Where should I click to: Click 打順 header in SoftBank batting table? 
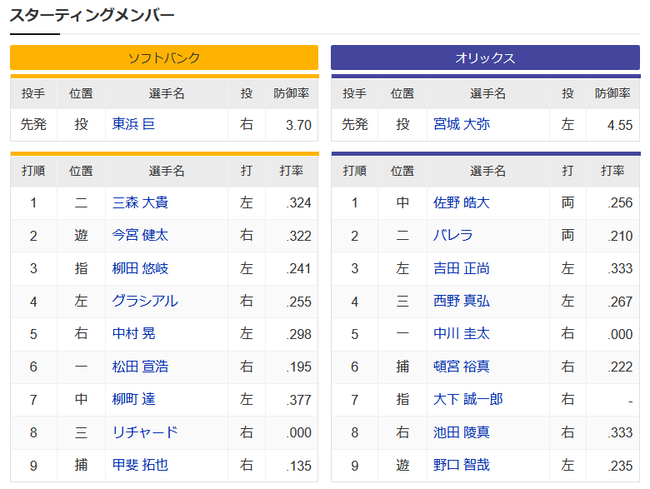point(33,171)
